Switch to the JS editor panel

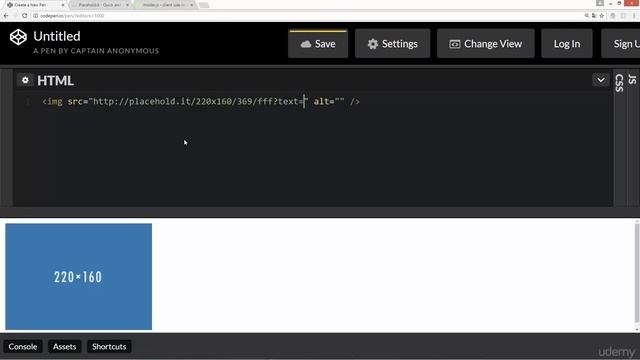pos(632,79)
